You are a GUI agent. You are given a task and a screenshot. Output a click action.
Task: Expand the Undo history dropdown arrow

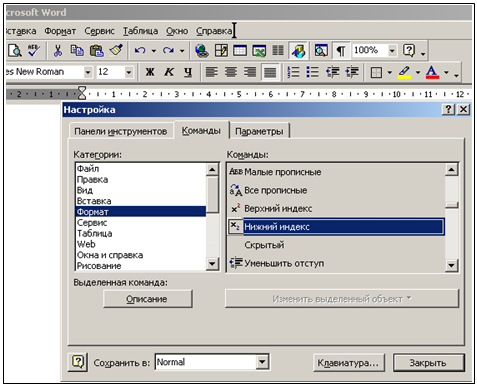pyautogui.click(x=154, y=51)
